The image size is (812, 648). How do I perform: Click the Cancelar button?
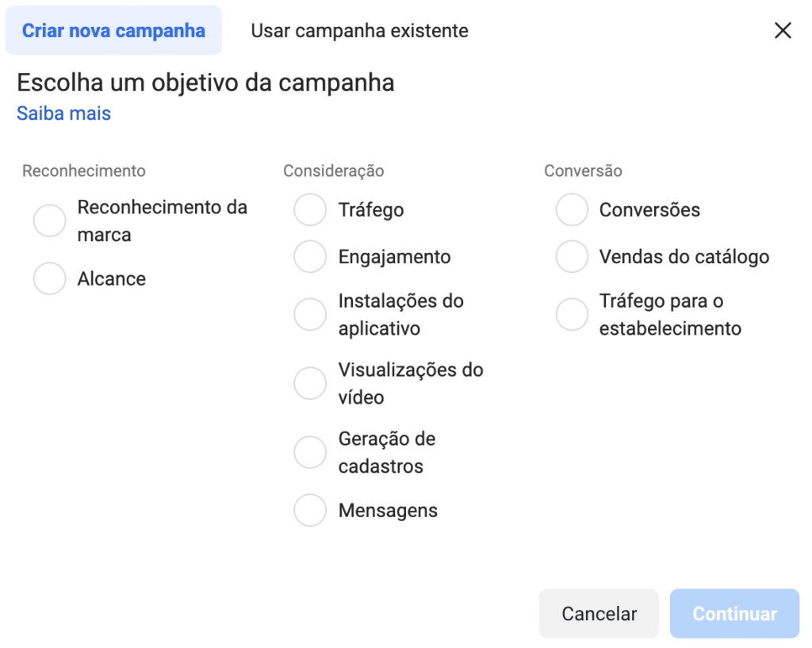pyautogui.click(x=599, y=614)
